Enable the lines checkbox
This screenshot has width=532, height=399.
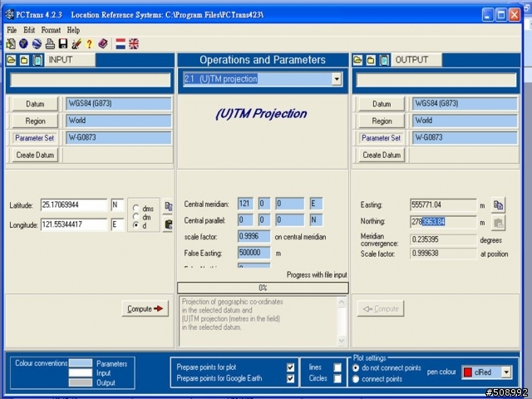(x=337, y=367)
